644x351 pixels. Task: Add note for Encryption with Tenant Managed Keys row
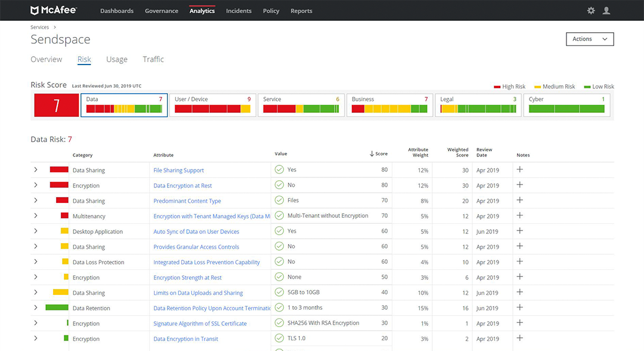(519, 215)
